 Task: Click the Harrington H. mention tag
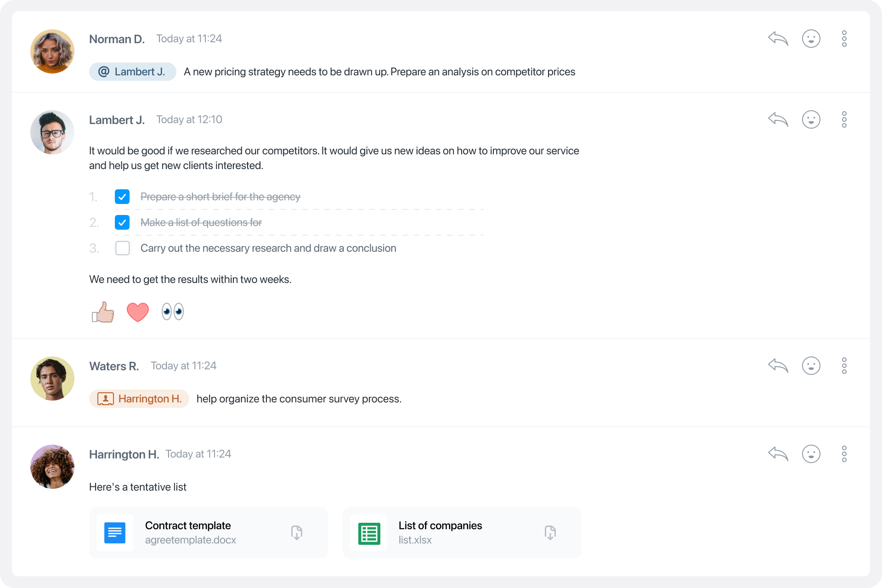point(139,399)
